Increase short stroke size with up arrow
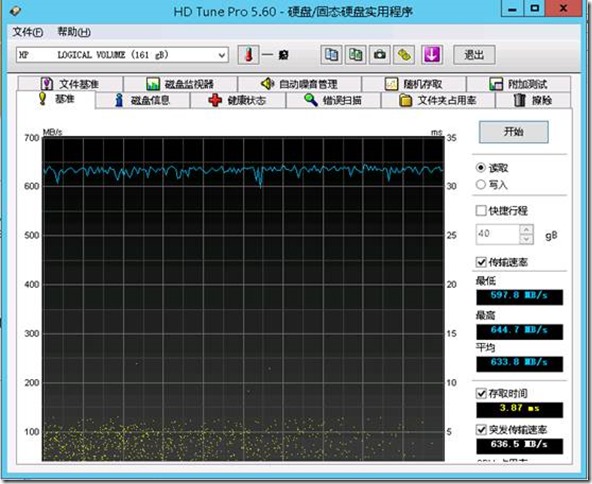 [x=527, y=229]
